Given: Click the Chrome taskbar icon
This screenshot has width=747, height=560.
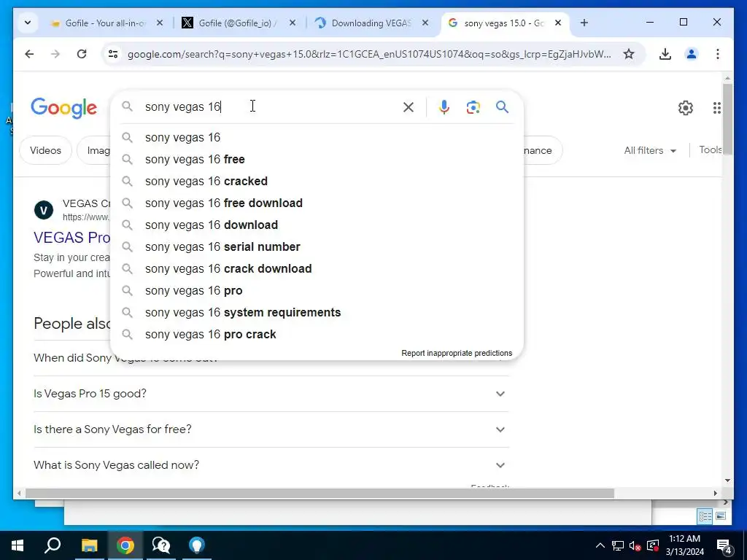Looking at the screenshot, I should pos(125,545).
